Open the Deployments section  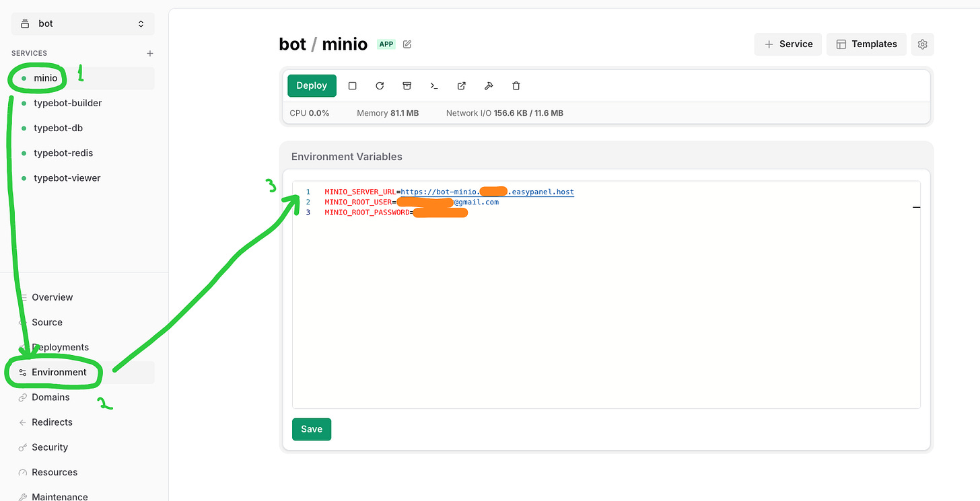click(x=83, y=347)
